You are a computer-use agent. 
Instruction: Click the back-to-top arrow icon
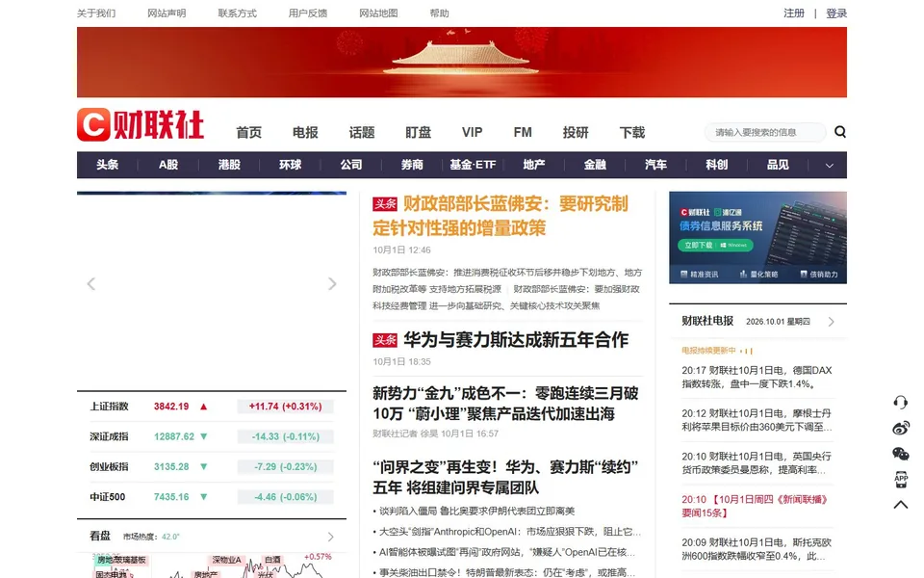coord(901,504)
